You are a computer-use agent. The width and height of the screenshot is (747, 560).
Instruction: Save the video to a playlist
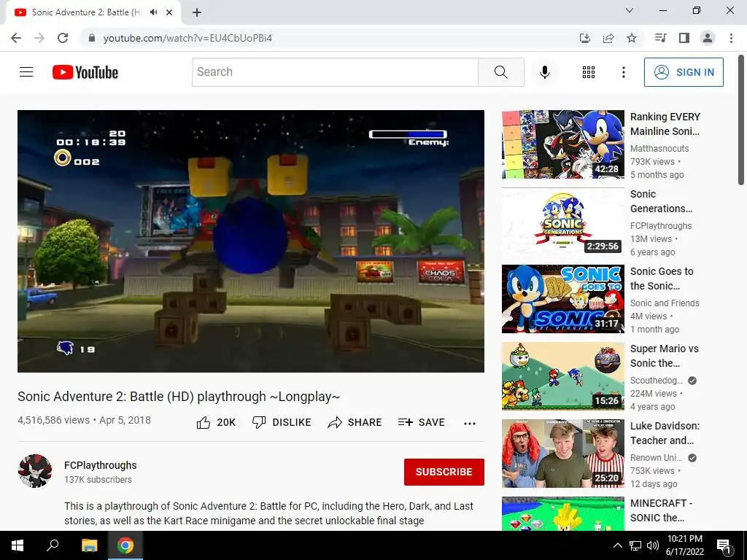tap(421, 422)
